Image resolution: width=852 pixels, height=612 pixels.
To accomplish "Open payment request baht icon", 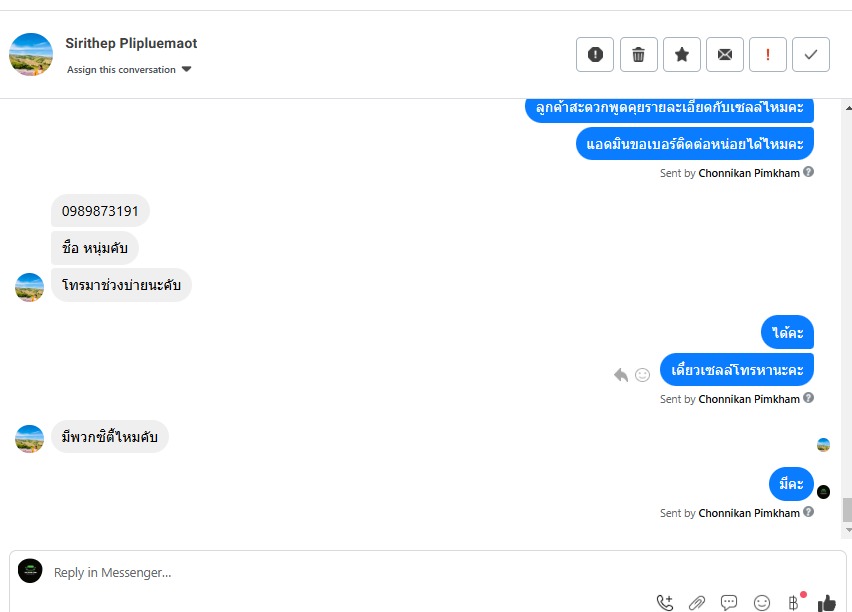I will 793,602.
